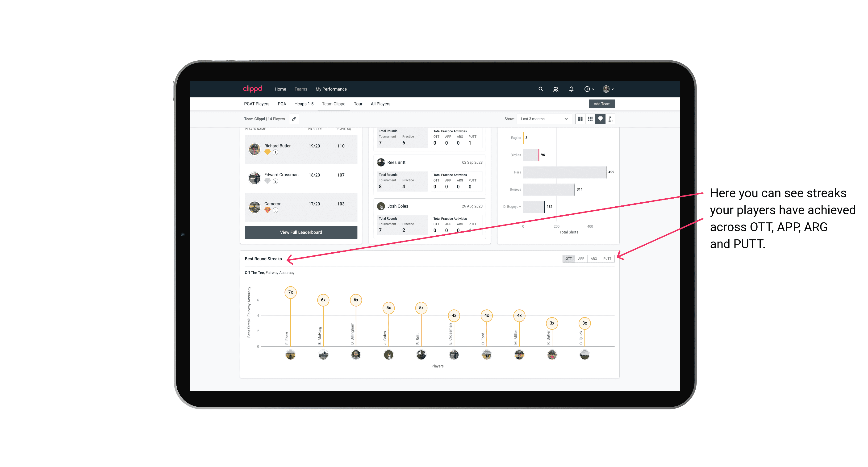Click the card view layout icon
The width and height of the screenshot is (868, 467).
pyautogui.click(x=580, y=119)
